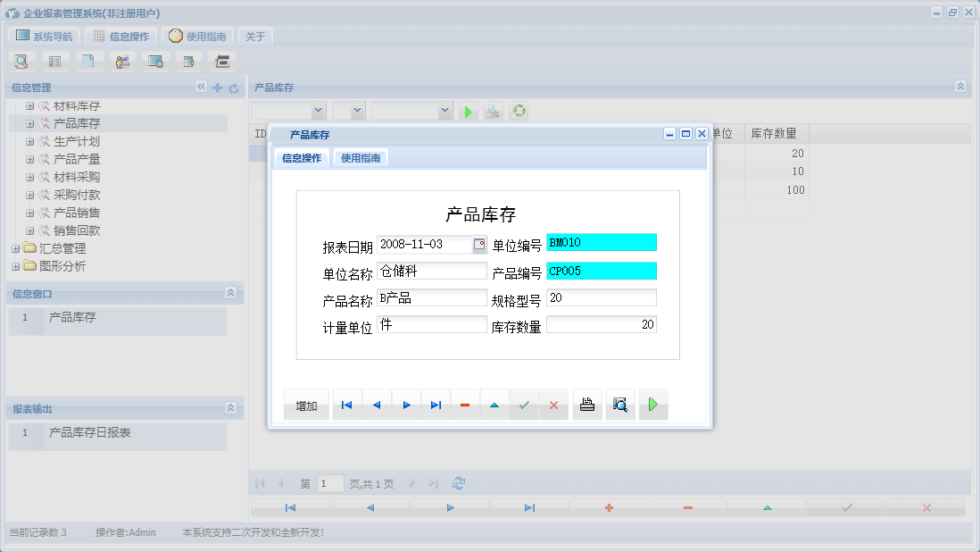Click the 增加 button
Image resolution: width=980 pixels, height=552 pixels.
[x=306, y=406]
